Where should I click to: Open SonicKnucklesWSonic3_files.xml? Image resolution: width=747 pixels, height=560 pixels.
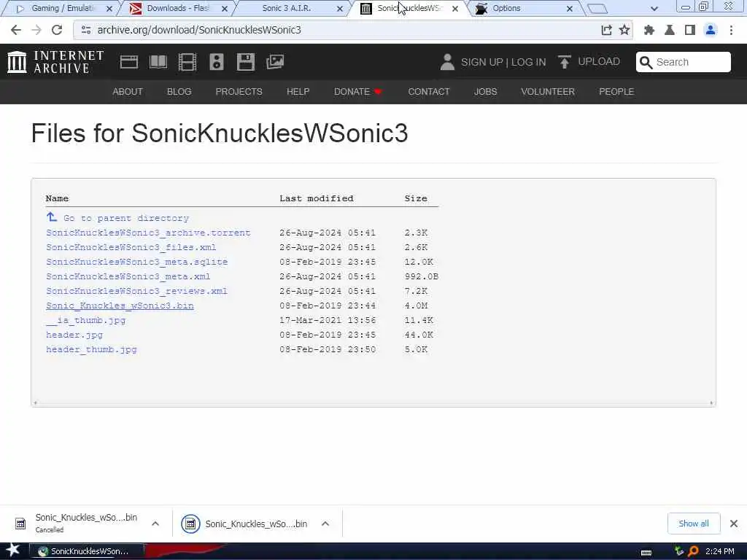131,247
